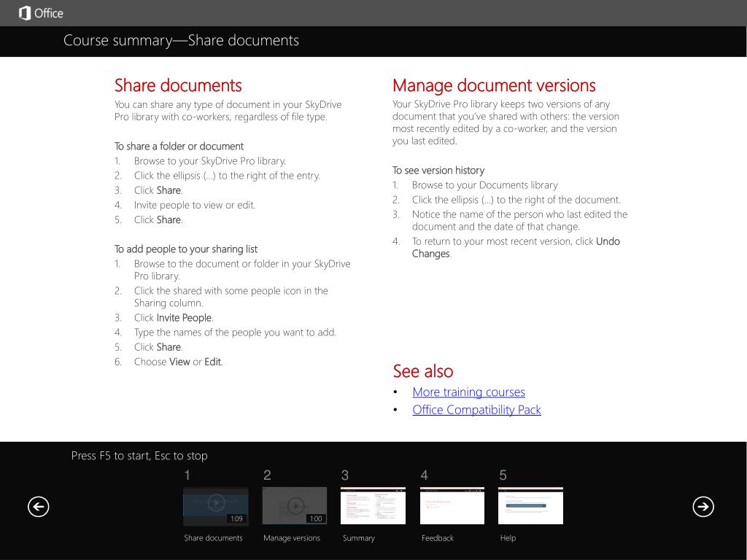
Task: Click slide number 3 above Summary thumbnail
Action: pos(345,475)
